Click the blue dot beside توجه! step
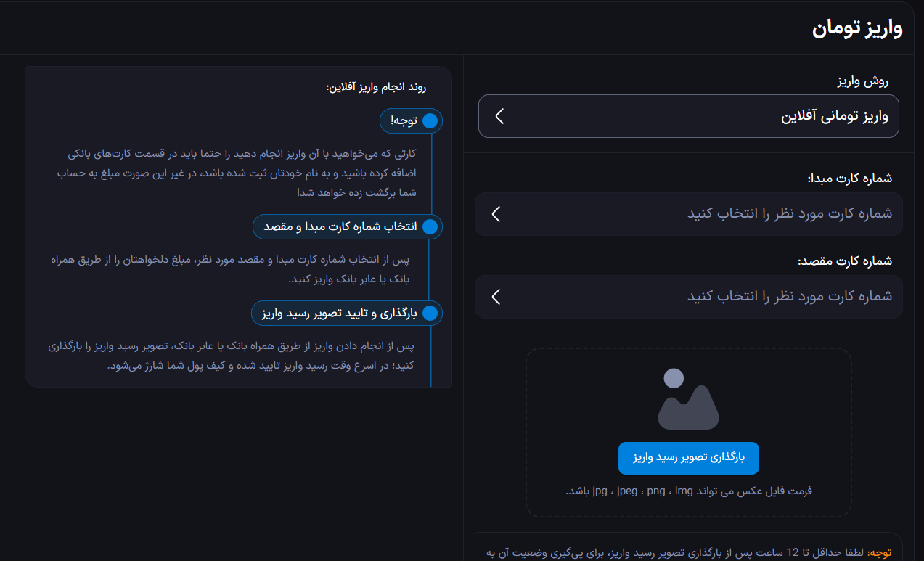924x561 pixels. [430, 121]
